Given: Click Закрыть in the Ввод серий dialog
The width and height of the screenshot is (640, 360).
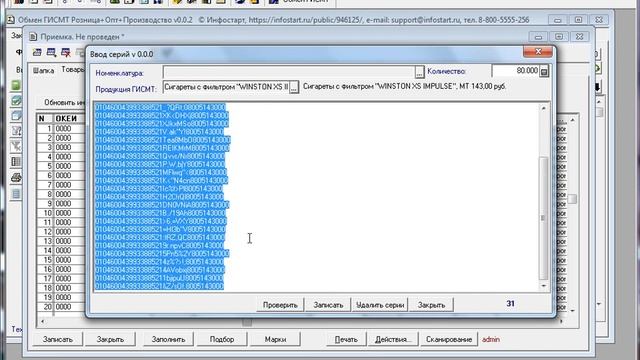Looking at the screenshot, I should (x=431, y=305).
